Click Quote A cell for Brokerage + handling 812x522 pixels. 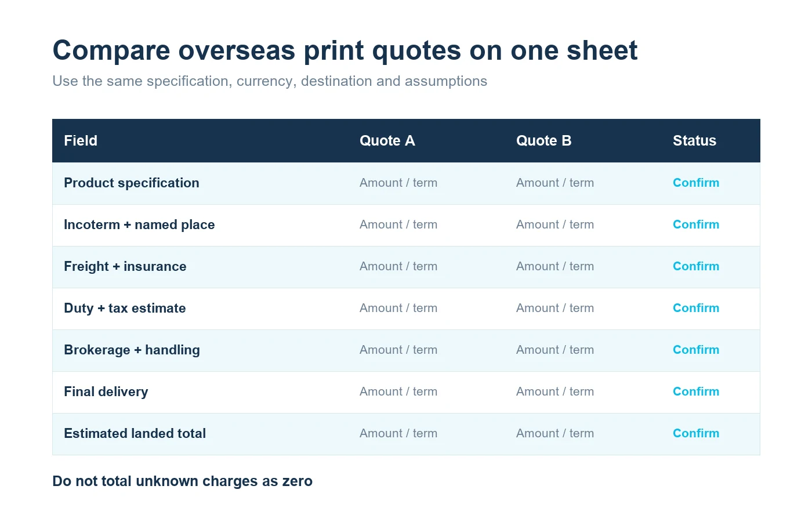tap(398, 350)
